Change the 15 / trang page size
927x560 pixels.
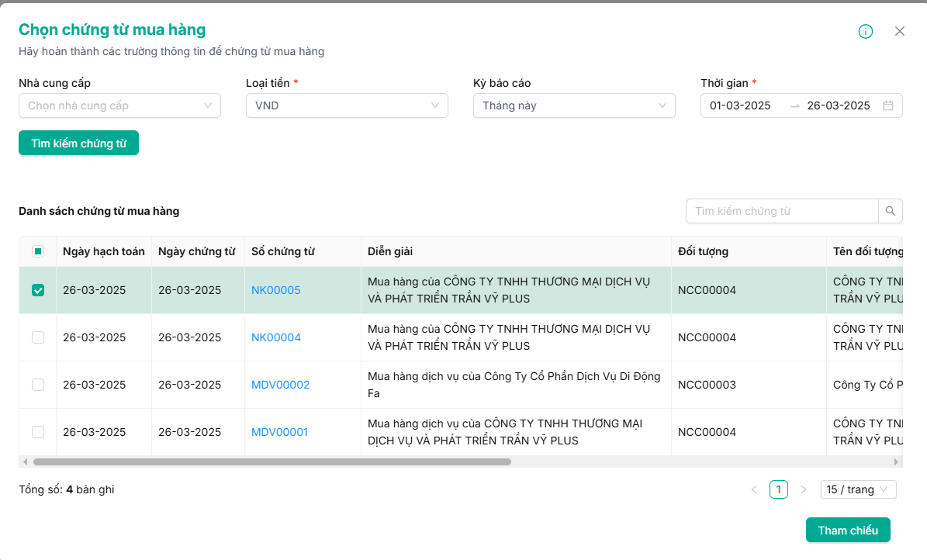[858, 489]
